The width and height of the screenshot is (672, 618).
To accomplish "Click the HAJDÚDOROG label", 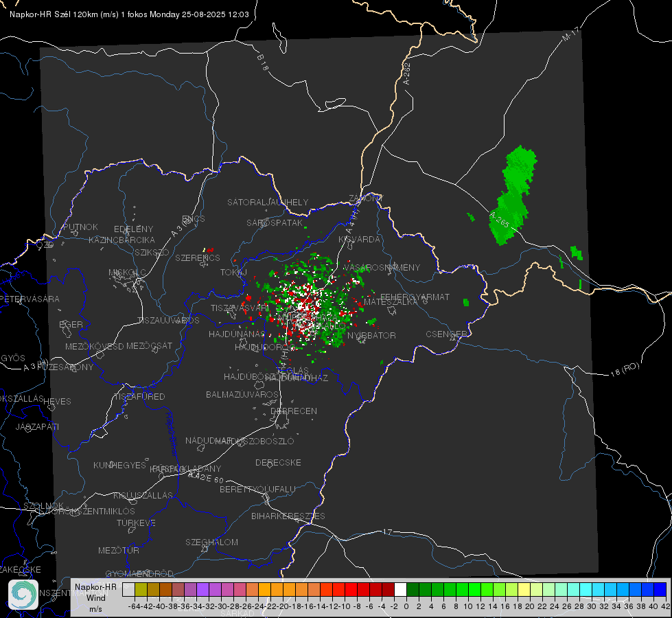I will pyautogui.click(x=265, y=347).
